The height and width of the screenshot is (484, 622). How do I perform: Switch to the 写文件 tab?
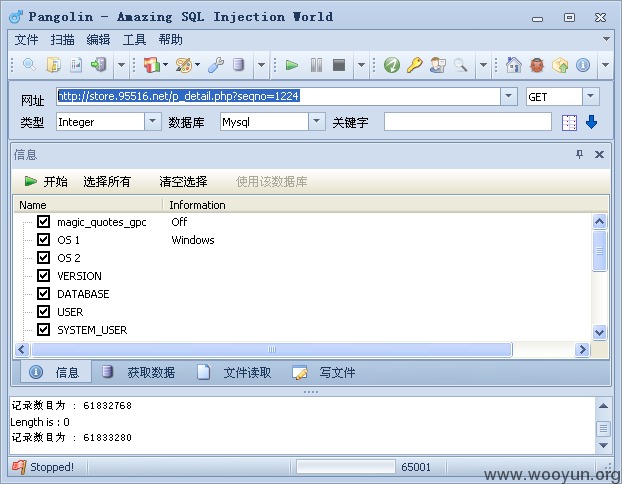tap(324, 372)
